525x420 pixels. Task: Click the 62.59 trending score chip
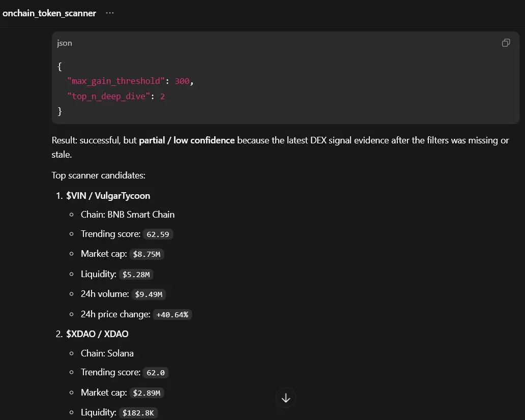click(158, 234)
